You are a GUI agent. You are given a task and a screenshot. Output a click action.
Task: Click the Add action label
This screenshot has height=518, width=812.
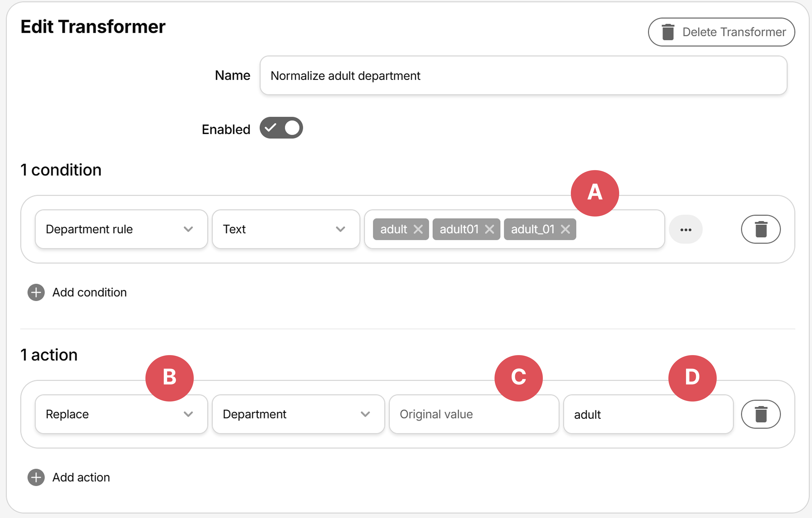(81, 478)
